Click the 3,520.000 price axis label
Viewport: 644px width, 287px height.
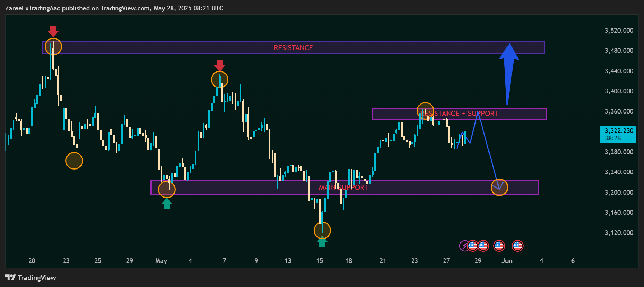(619, 31)
